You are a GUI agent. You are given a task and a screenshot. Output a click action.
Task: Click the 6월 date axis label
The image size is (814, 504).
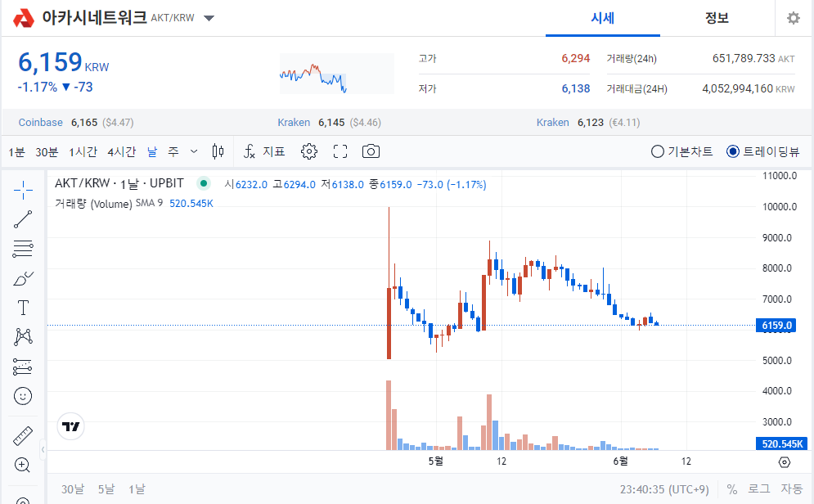pyautogui.click(x=620, y=461)
